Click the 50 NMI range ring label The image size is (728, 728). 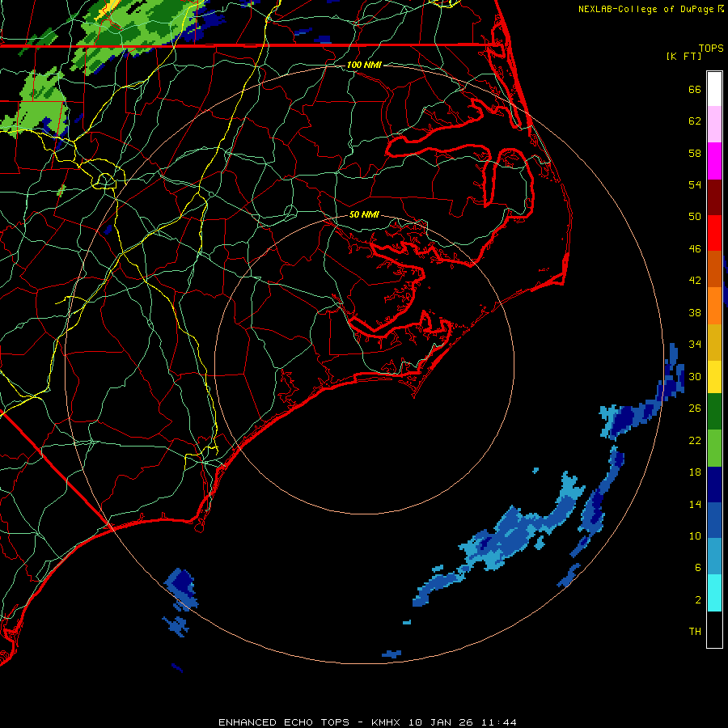[x=364, y=214]
